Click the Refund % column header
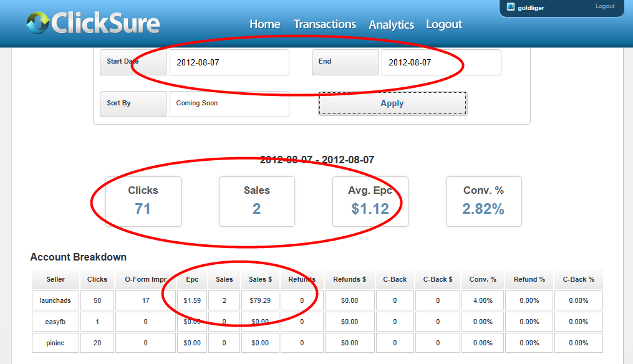633x364 pixels. point(529,279)
